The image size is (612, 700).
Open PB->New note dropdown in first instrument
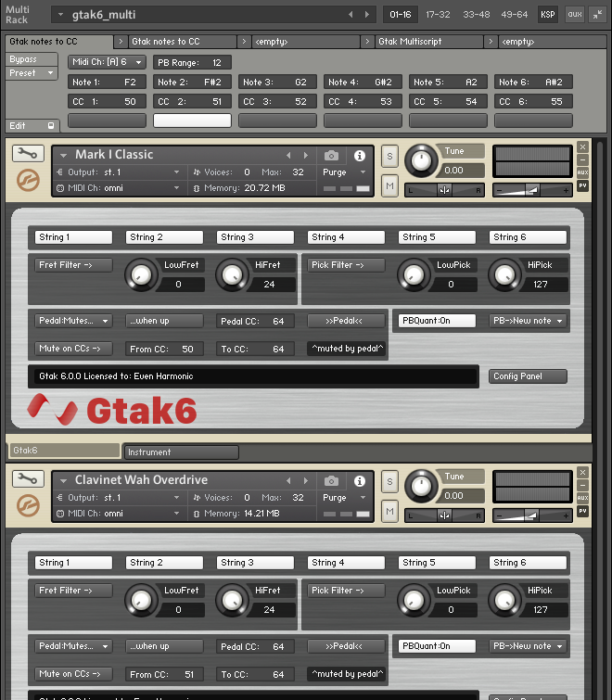[528, 321]
